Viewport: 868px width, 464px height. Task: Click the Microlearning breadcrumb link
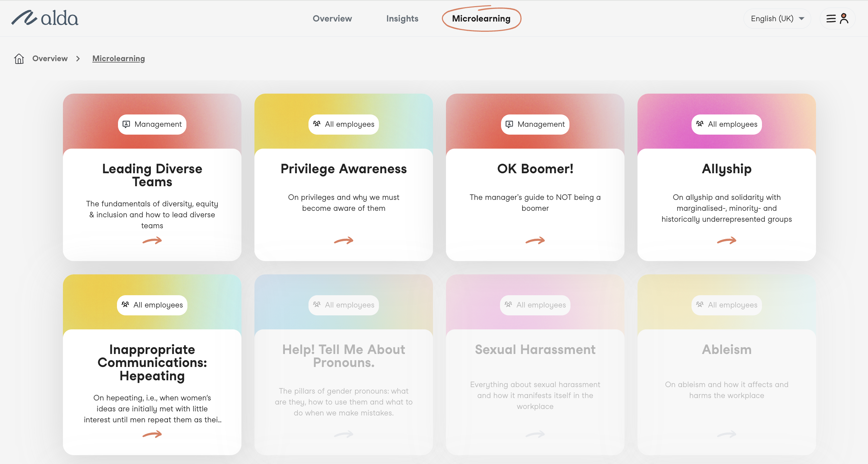click(118, 58)
